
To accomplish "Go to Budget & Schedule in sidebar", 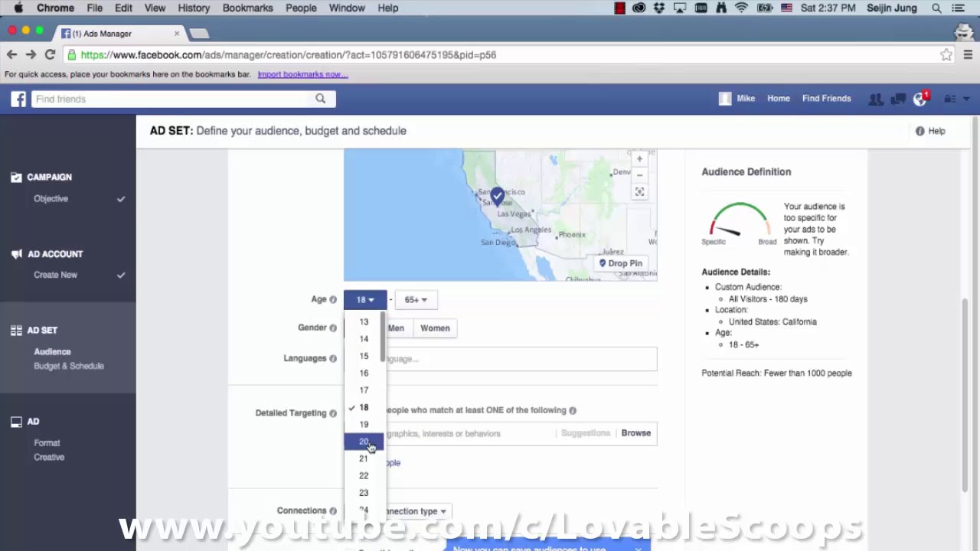I will pos(69,366).
